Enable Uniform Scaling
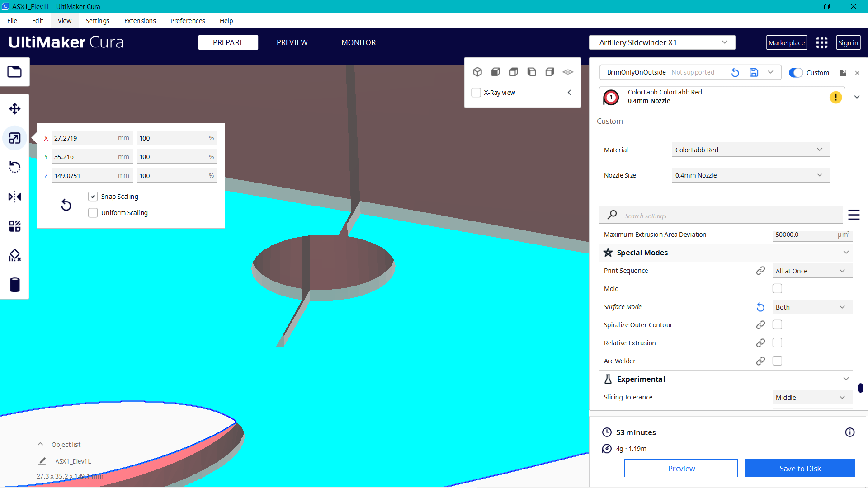868x488 pixels. pos(93,212)
